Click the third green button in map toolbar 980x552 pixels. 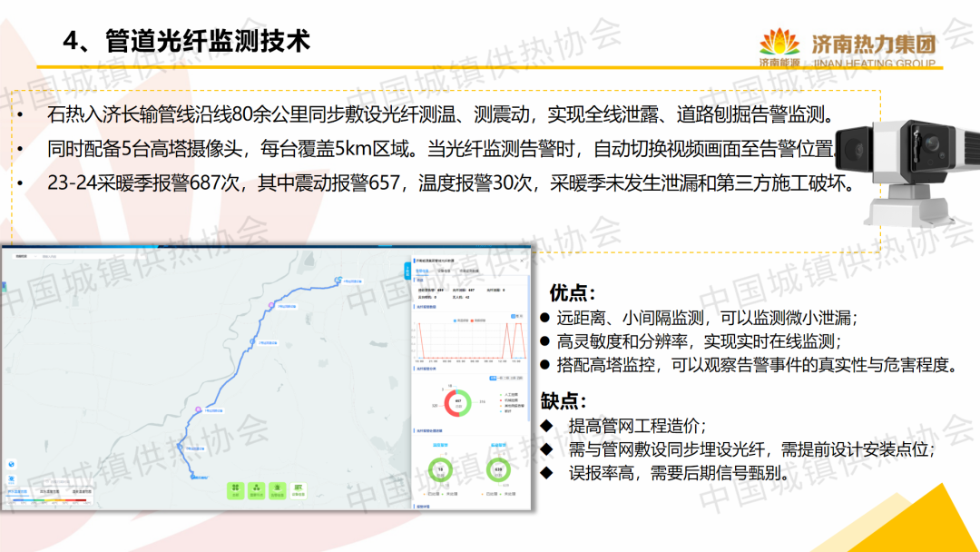(x=277, y=490)
